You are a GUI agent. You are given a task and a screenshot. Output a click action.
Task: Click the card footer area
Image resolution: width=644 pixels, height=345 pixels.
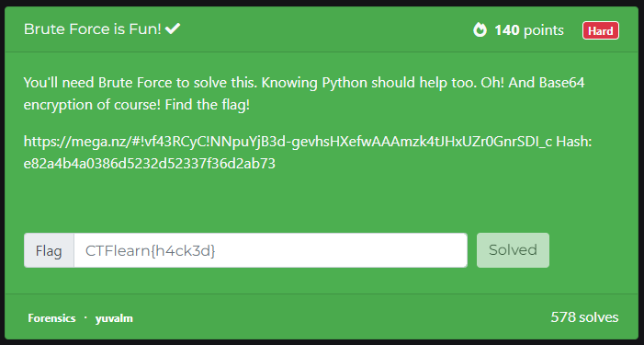click(x=322, y=316)
